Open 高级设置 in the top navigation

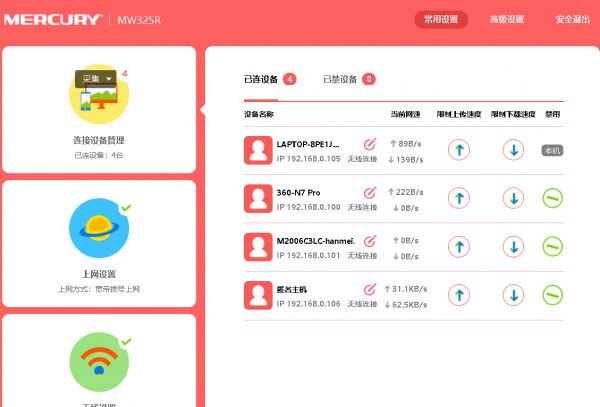pos(507,20)
